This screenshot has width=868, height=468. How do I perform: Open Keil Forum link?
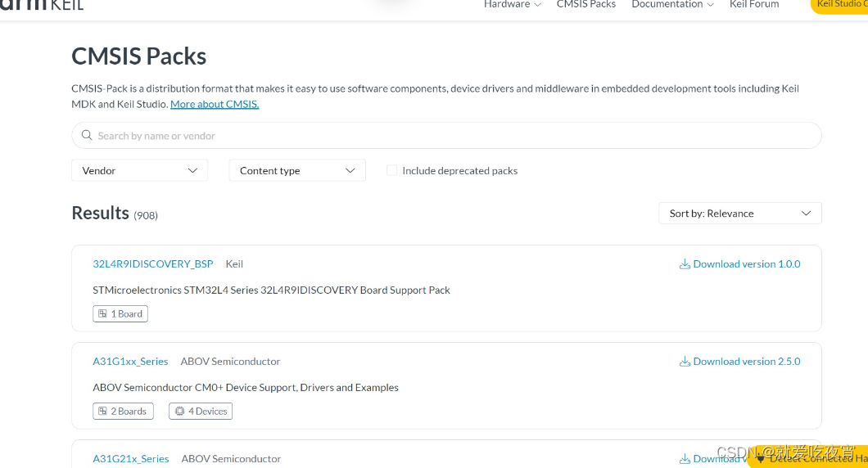[x=754, y=4]
